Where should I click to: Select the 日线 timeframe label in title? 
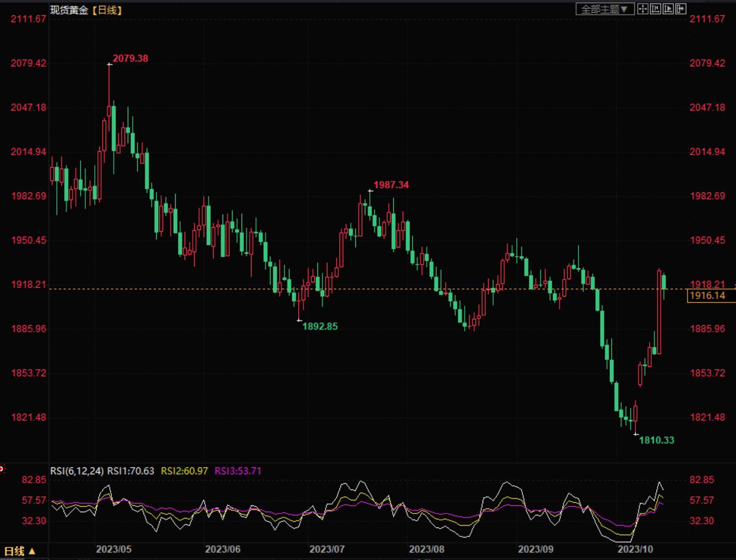[107, 10]
